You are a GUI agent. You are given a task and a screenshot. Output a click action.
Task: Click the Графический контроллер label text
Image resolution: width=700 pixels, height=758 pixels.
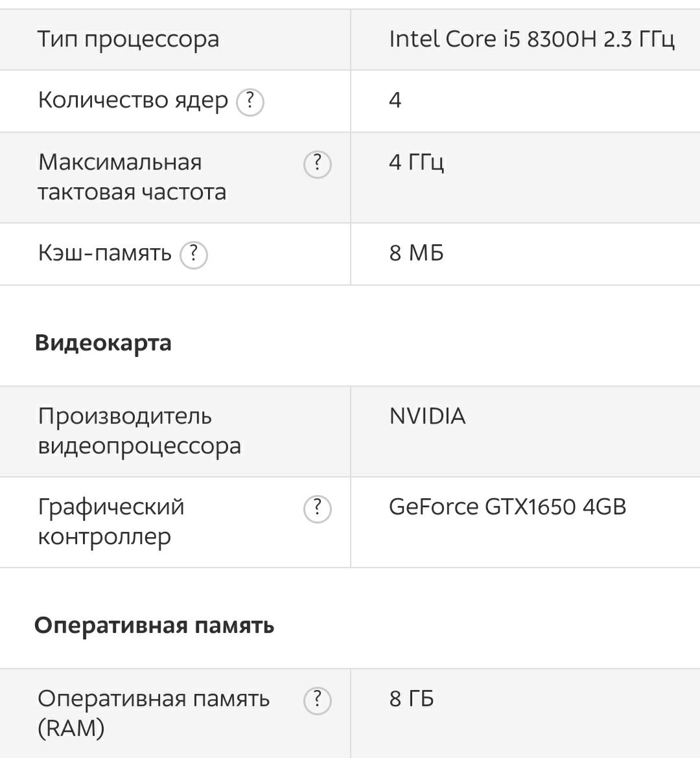(x=111, y=522)
